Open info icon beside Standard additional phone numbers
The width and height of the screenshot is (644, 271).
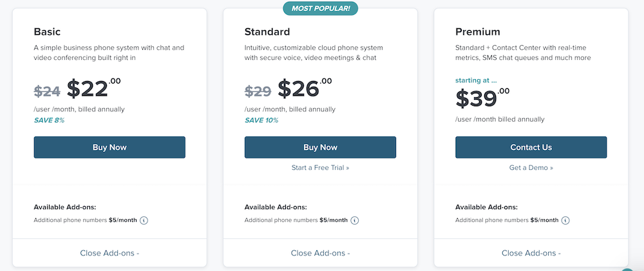(x=354, y=221)
